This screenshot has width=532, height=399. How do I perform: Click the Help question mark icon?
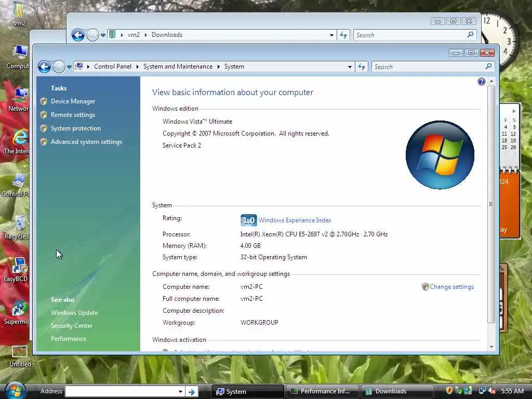[x=481, y=82]
